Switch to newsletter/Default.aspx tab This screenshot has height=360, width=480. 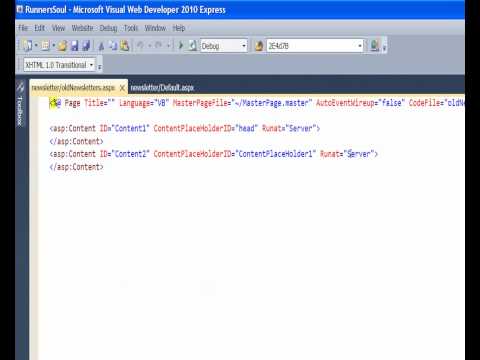pos(162,88)
